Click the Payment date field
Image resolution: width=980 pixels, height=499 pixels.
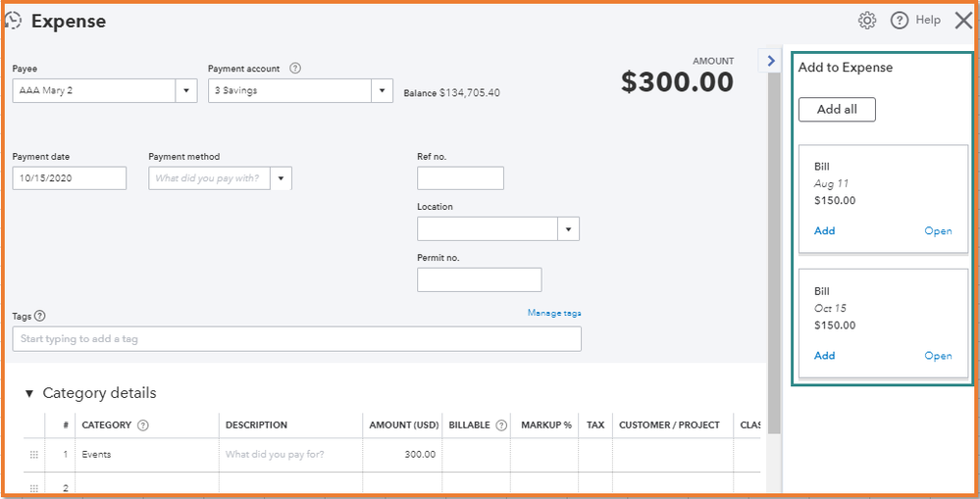tap(69, 178)
